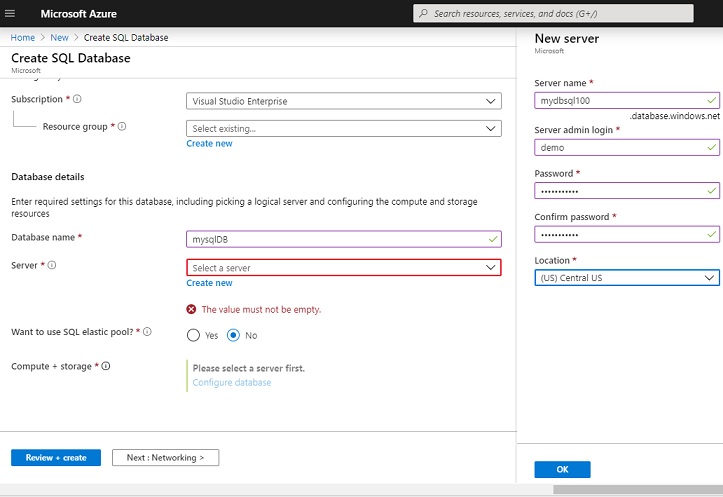
Task: Click the Resource group info icon
Action: pos(122,126)
